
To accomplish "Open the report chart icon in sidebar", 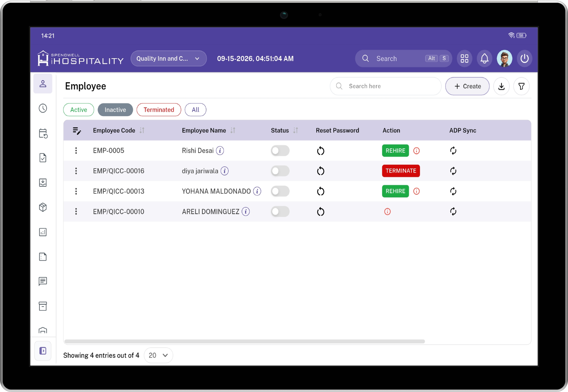I will 43,232.
